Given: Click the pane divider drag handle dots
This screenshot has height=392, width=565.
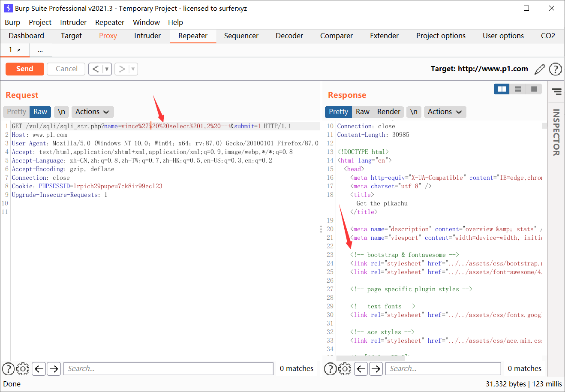Looking at the screenshot, I should [321, 229].
